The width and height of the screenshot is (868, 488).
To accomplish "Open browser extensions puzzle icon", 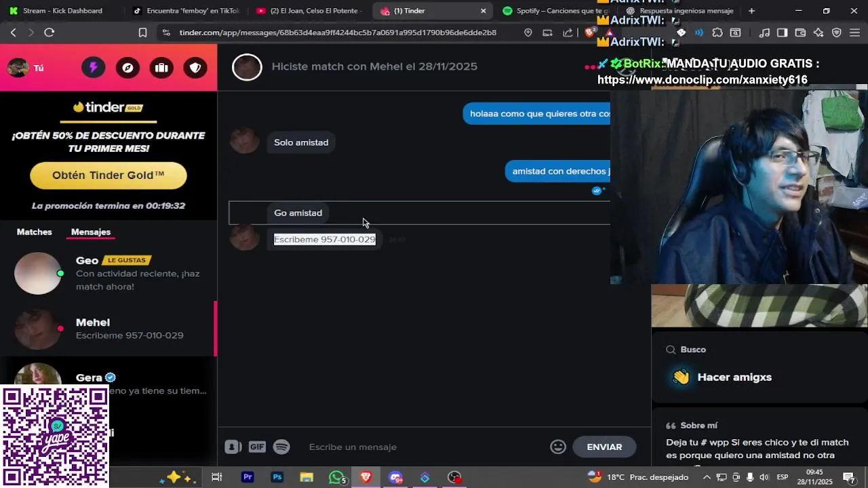I will pyautogui.click(x=717, y=33).
